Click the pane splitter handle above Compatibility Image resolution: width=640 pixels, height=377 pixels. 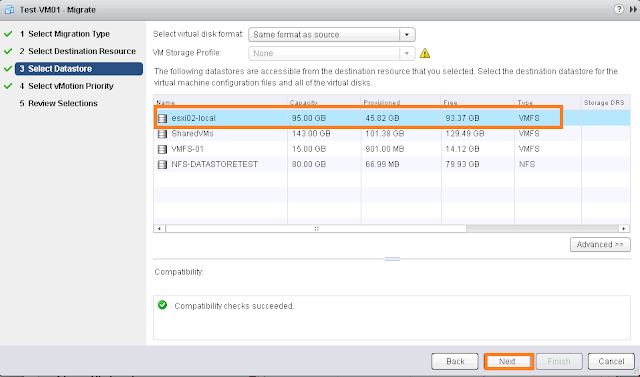392,259
